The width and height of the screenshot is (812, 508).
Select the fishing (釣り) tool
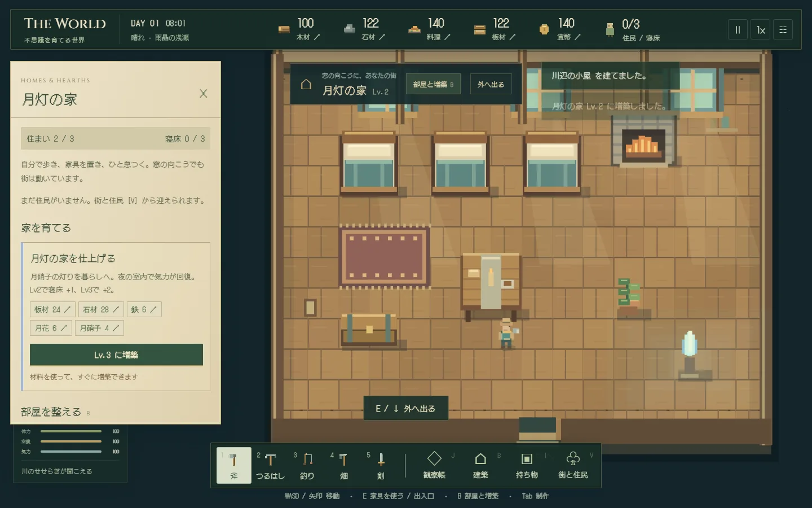307,466
